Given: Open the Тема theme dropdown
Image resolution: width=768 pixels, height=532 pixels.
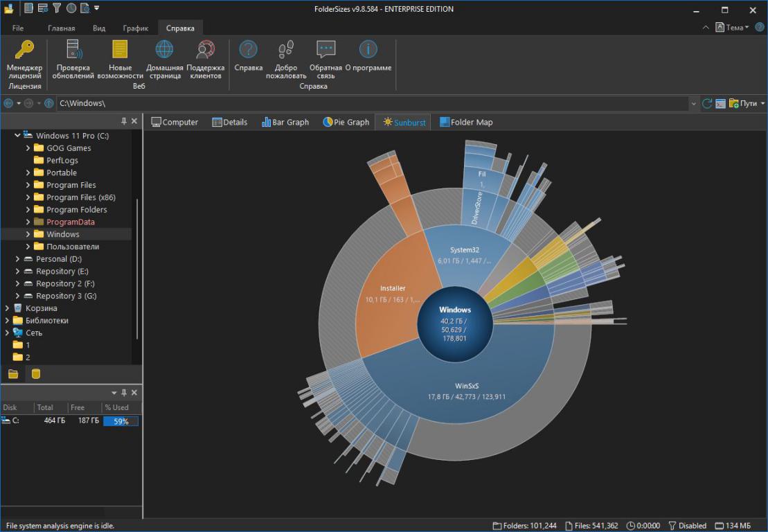Looking at the screenshot, I should tap(733, 28).
